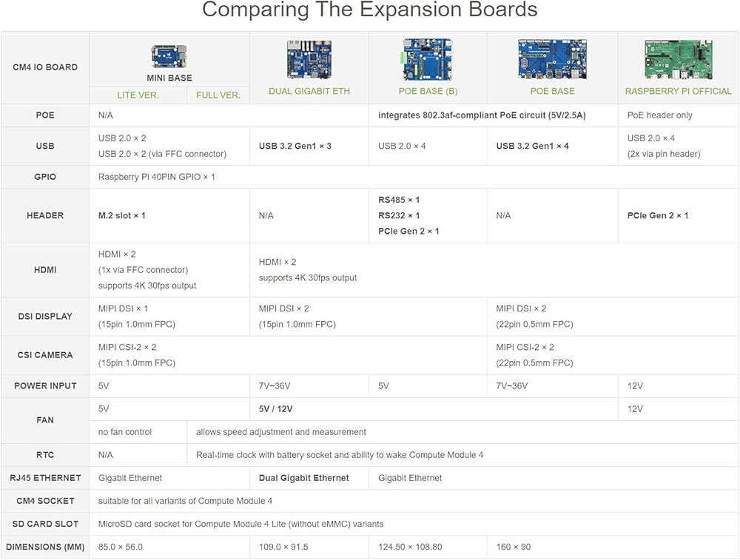740x560 pixels.
Task: Click 'suitable for all variants of Compute Module 4'
Action: (x=185, y=501)
